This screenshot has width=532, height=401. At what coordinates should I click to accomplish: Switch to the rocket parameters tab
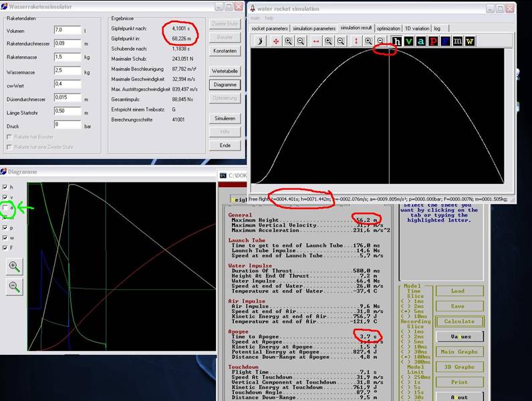270,29
